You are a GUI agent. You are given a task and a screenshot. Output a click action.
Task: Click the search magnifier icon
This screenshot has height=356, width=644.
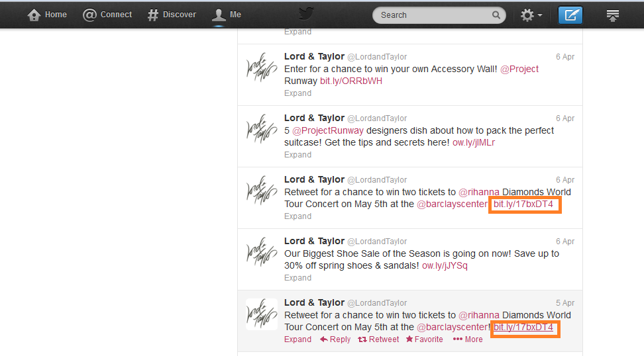(x=496, y=15)
